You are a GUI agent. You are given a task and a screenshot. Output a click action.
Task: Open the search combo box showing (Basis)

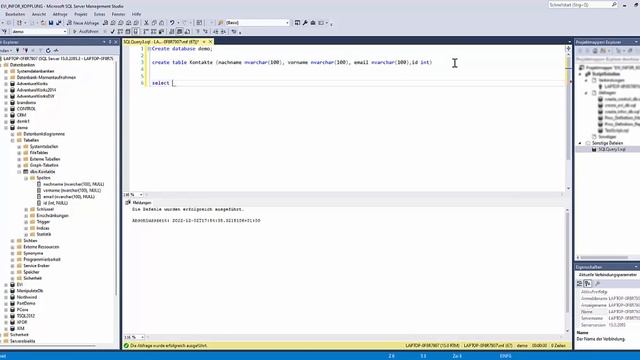(x=257, y=23)
